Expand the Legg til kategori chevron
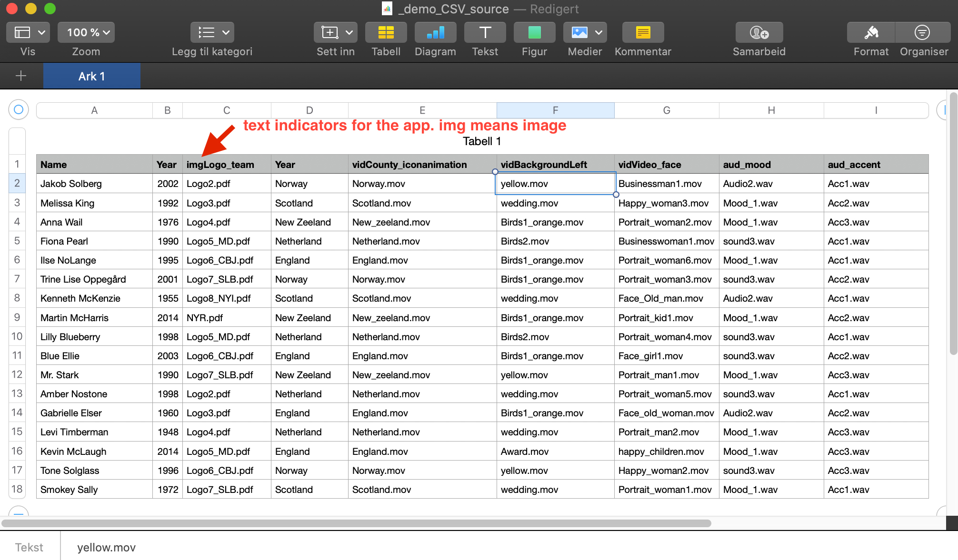958x560 pixels. click(x=226, y=32)
